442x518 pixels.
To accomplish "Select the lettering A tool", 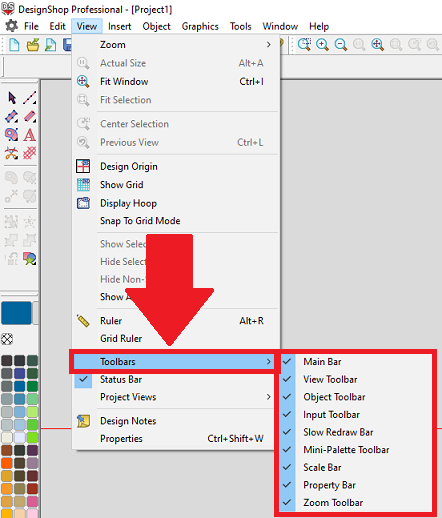I will tap(29, 135).
